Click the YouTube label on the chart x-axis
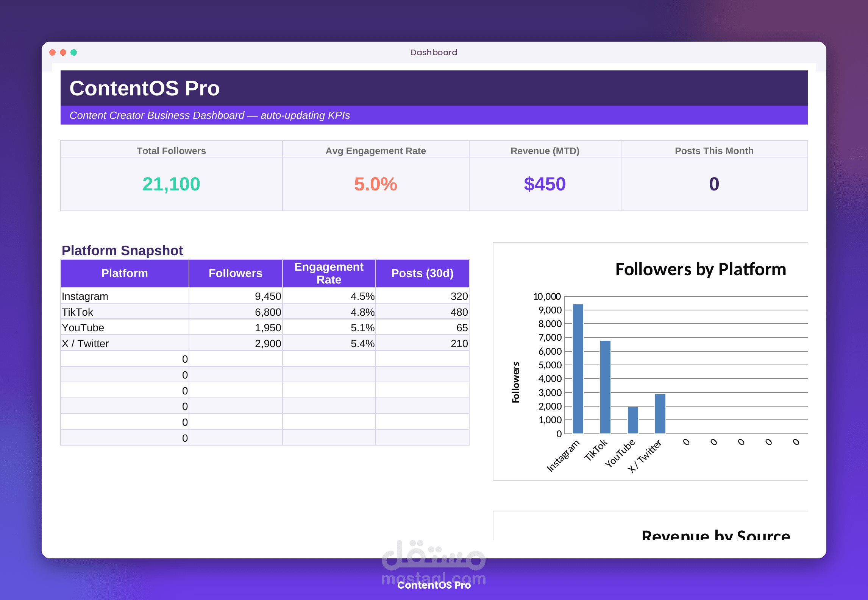 click(x=620, y=454)
